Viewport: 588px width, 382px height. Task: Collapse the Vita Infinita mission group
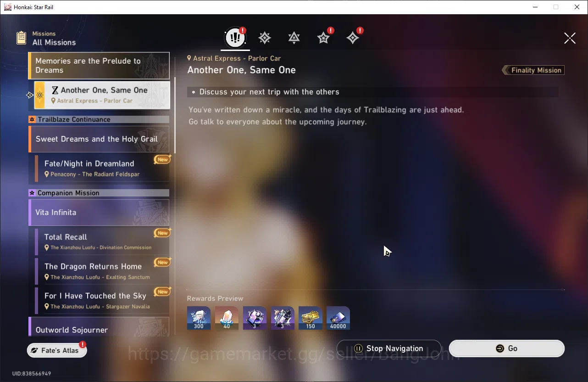(99, 213)
